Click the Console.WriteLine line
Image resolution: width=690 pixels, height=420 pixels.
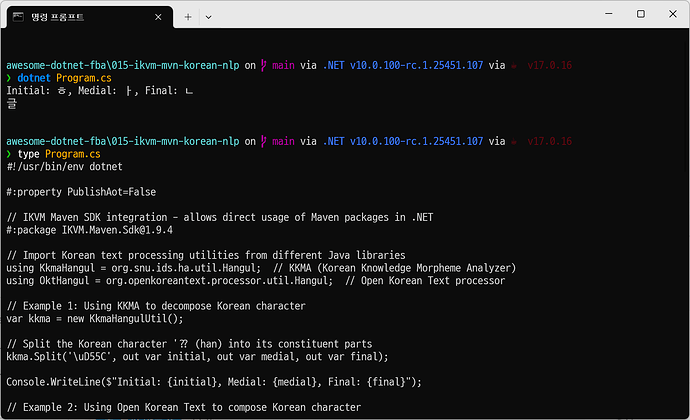(x=214, y=382)
